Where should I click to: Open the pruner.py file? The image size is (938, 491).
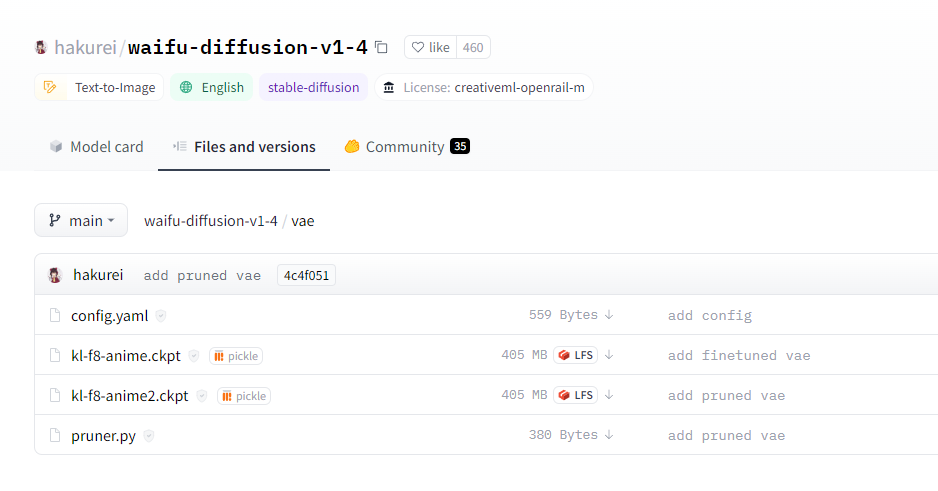[x=103, y=436]
